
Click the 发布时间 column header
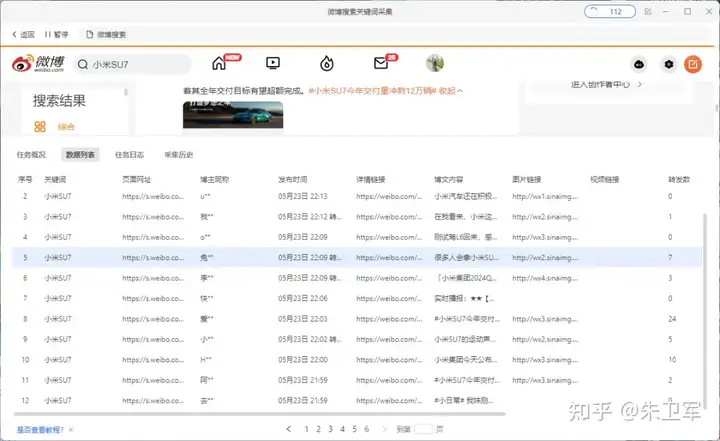coord(292,179)
